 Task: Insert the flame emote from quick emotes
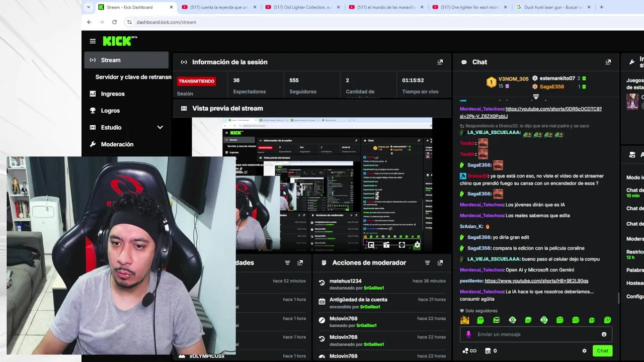464,320
